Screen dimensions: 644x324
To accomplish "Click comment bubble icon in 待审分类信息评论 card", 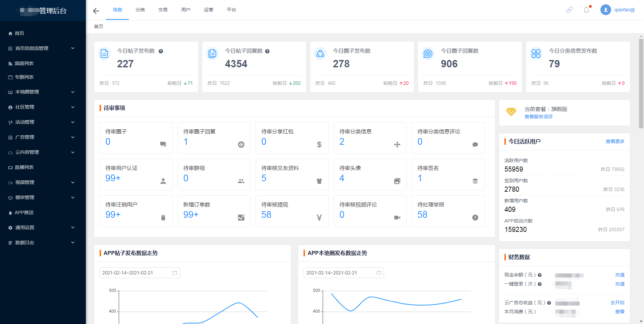I will point(475,144).
